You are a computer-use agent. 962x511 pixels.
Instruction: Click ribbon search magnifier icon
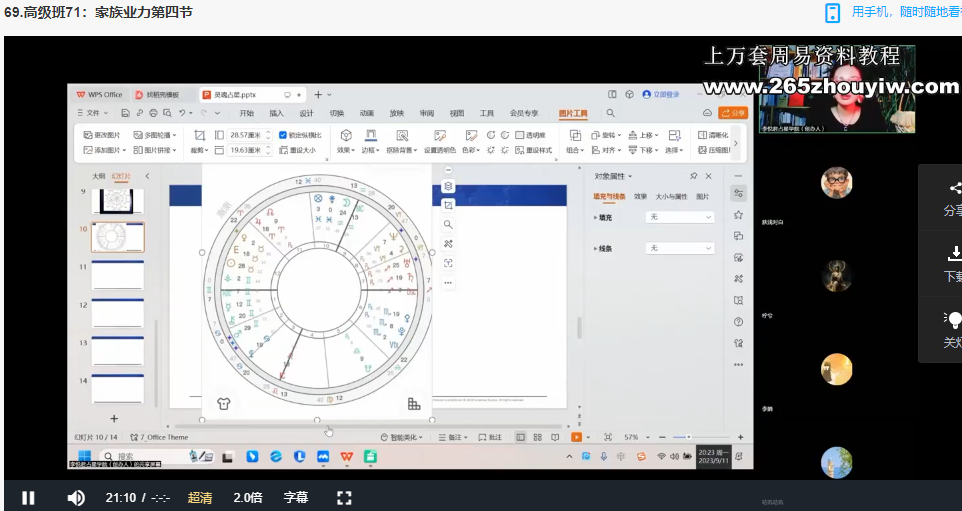[610, 113]
